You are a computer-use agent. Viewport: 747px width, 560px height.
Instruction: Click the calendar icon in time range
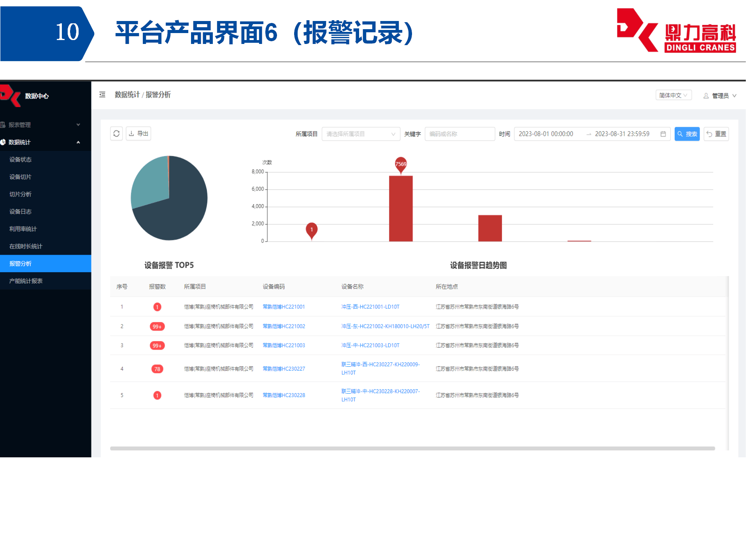coord(663,134)
